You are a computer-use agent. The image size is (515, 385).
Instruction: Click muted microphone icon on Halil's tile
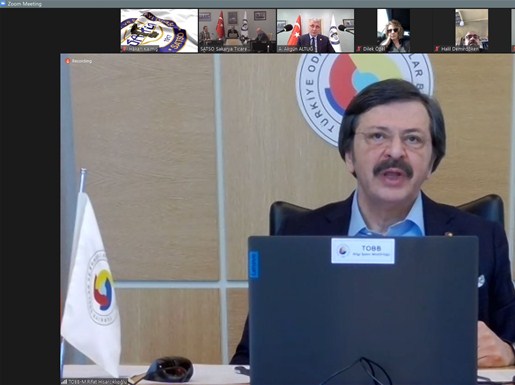coord(437,49)
